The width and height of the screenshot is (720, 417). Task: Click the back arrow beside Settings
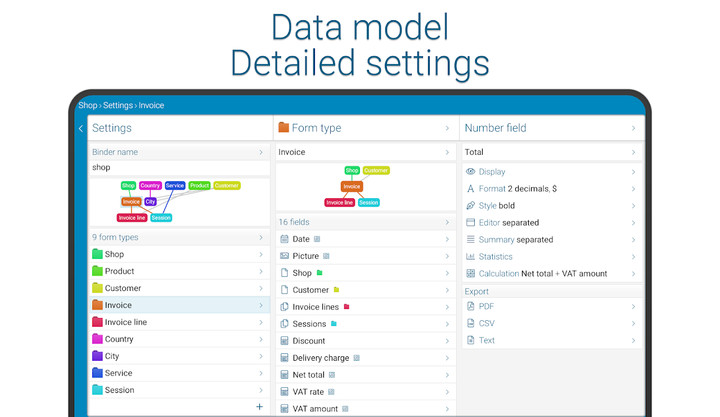[81, 129]
